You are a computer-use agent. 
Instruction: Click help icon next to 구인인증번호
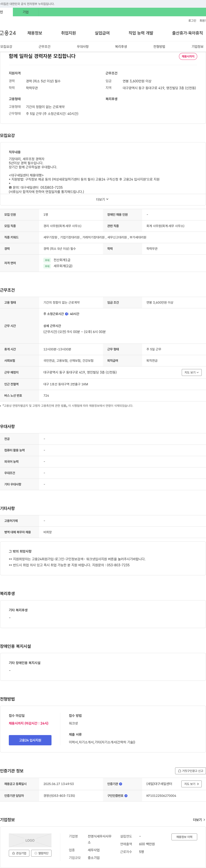126,796
